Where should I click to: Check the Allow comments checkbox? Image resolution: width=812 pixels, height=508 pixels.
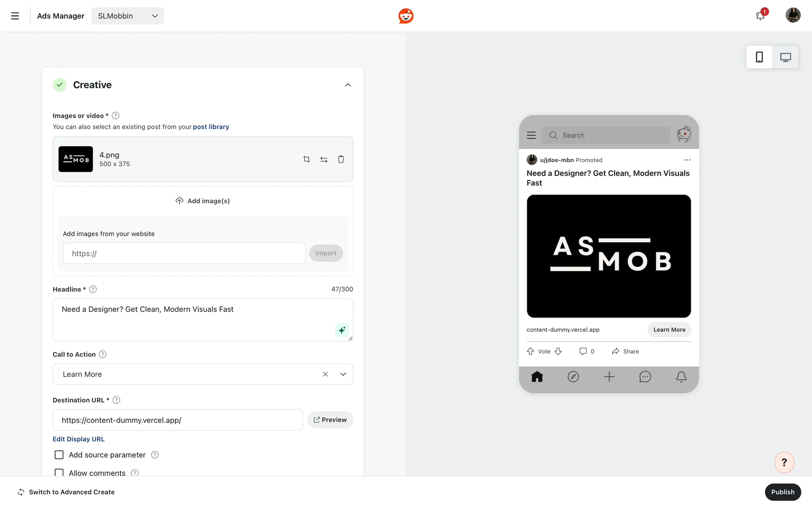click(x=59, y=472)
